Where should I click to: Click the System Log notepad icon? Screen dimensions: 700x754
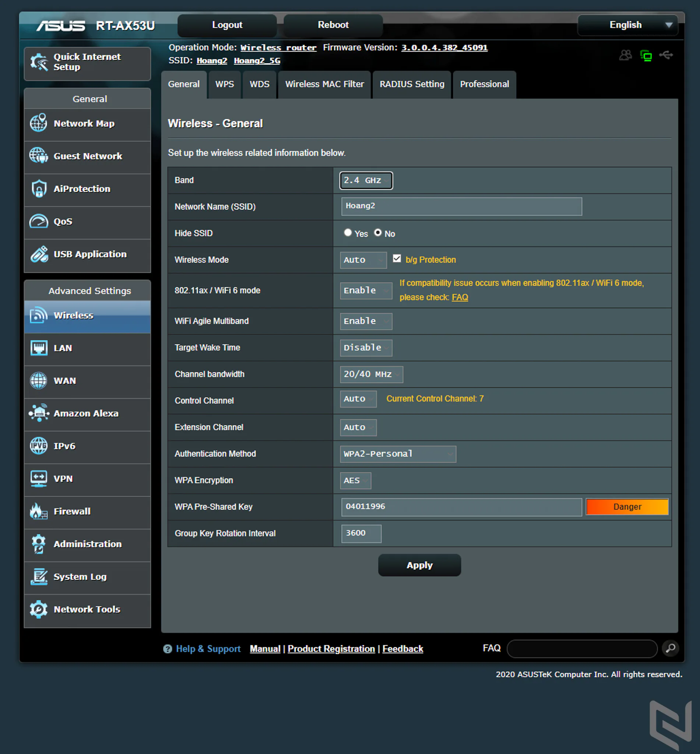[39, 577]
